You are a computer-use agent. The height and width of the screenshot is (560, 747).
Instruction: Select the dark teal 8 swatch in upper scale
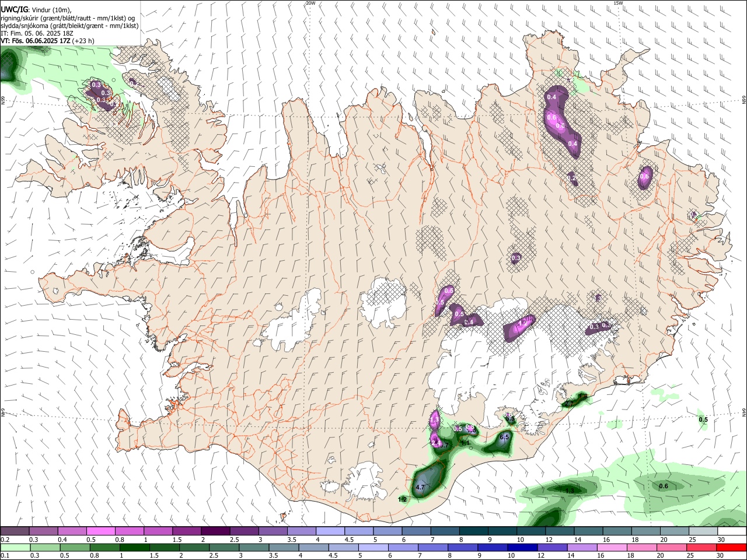pos(473,531)
